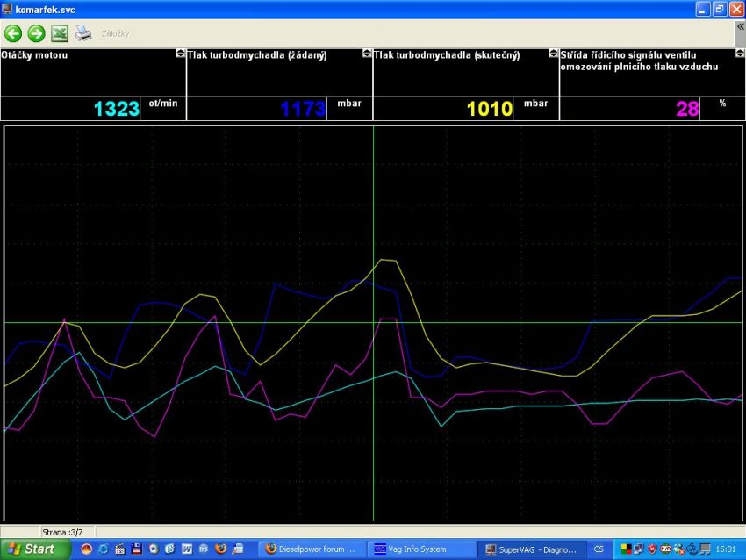Launch Word from the quick launch bar
The height and width of the screenshot is (560, 746).
[187, 549]
